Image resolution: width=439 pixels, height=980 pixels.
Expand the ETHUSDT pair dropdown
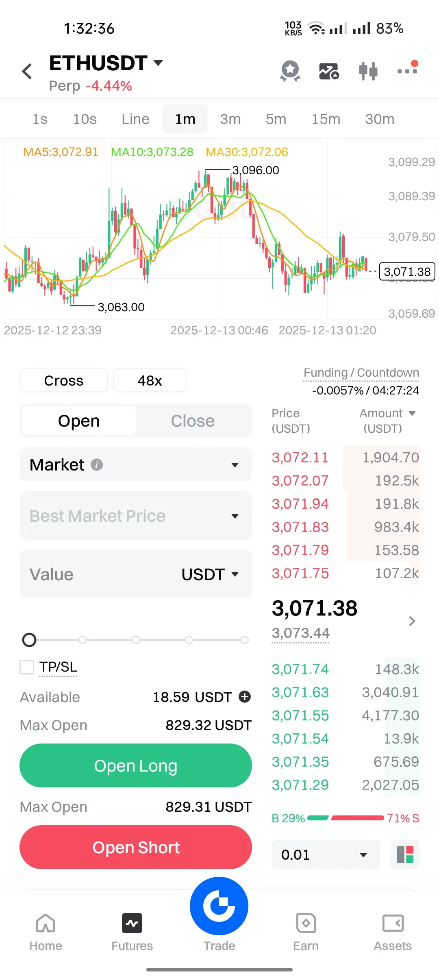pos(158,63)
